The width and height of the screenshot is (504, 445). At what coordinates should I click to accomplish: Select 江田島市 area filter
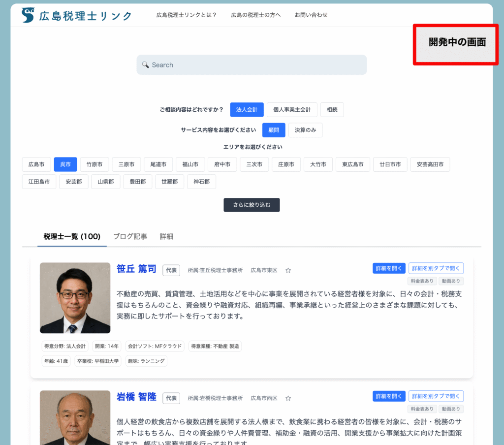click(x=39, y=182)
